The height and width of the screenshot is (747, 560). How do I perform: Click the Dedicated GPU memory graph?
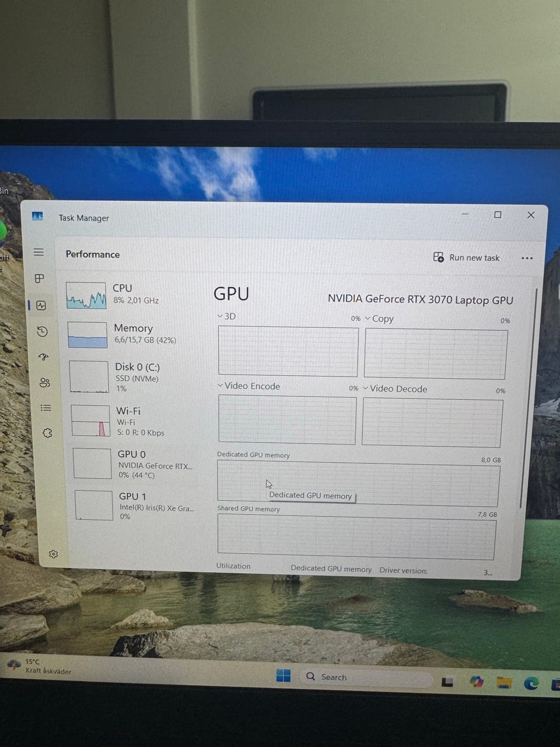point(358,483)
